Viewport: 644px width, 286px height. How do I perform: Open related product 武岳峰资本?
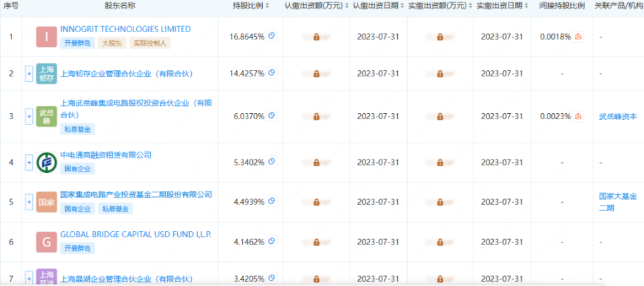pyautogui.click(x=618, y=117)
